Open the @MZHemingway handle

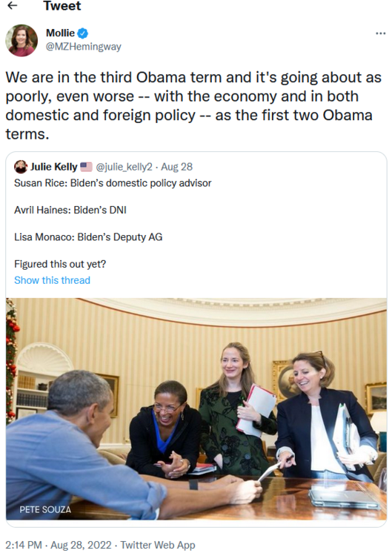point(84,47)
